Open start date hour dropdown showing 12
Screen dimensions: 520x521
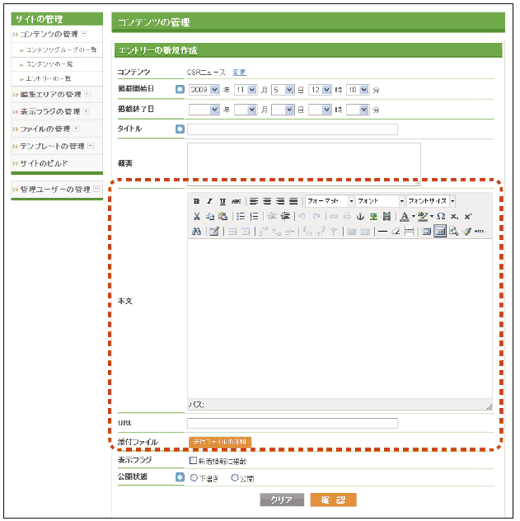(x=320, y=90)
